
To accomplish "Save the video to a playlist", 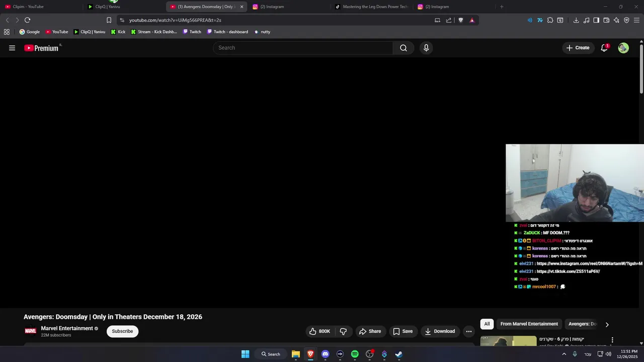I will (x=403, y=331).
